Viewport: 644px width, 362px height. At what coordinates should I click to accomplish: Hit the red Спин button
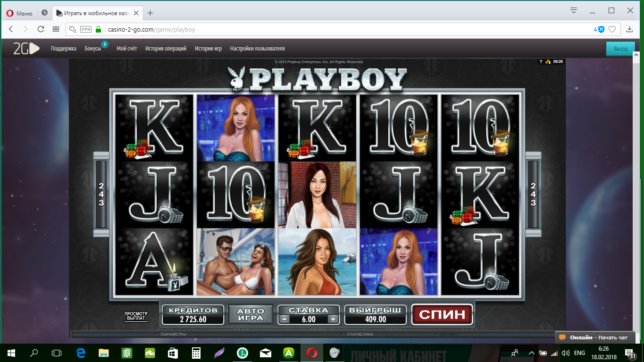click(x=442, y=314)
